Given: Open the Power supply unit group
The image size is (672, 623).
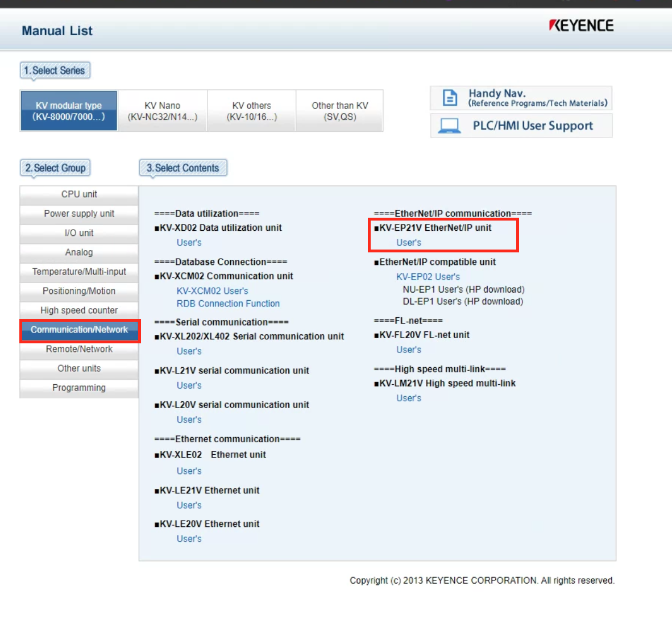Looking at the screenshot, I should (79, 214).
